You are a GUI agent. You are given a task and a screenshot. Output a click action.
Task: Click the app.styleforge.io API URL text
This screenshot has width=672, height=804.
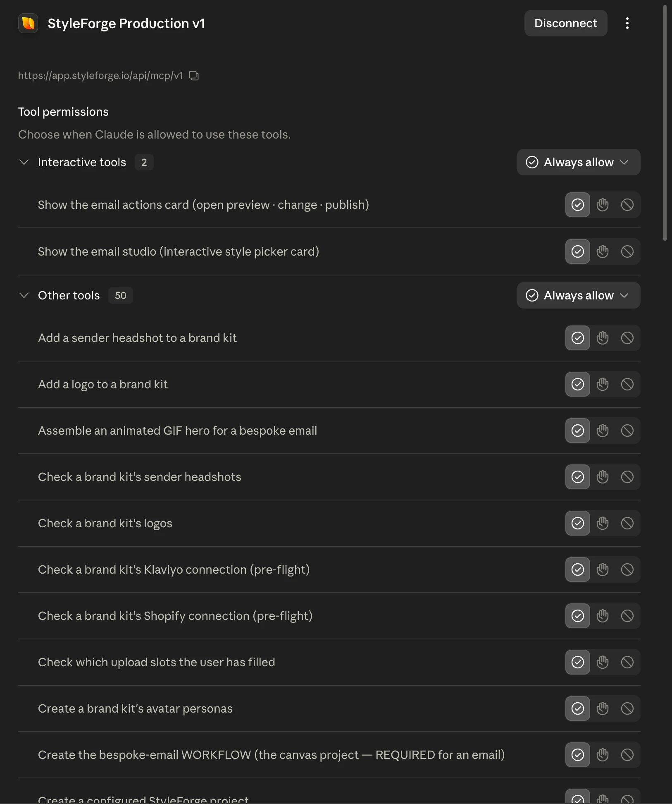(100, 76)
